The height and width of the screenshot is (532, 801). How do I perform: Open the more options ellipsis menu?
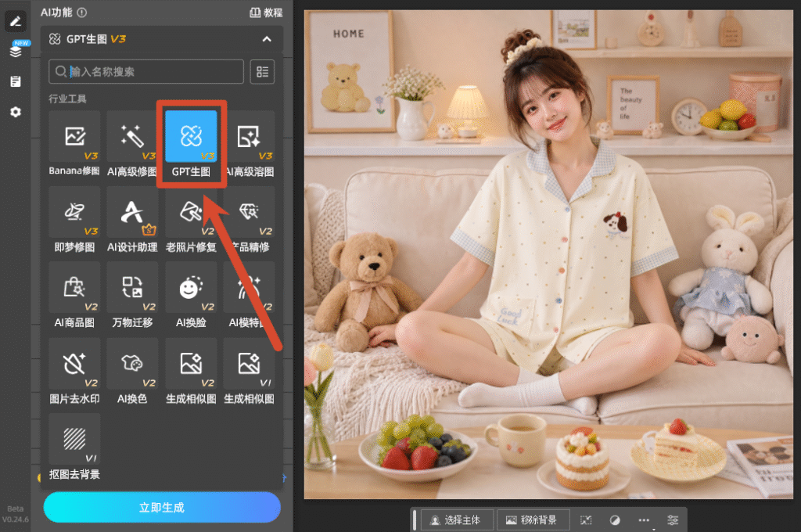click(644, 520)
